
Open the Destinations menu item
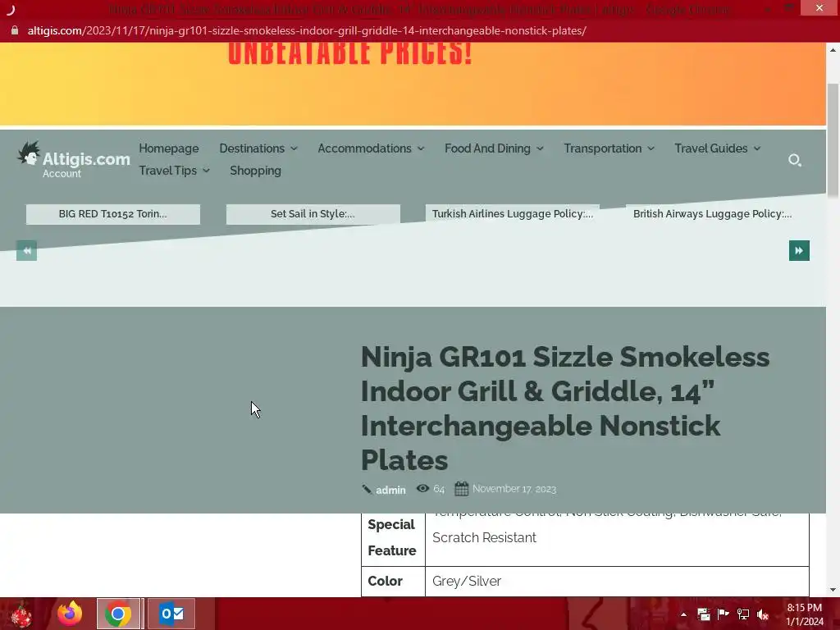click(x=252, y=148)
